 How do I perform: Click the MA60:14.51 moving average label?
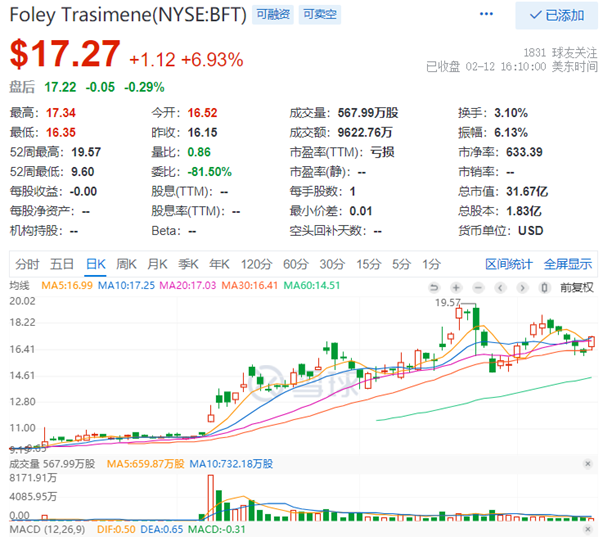point(311,285)
